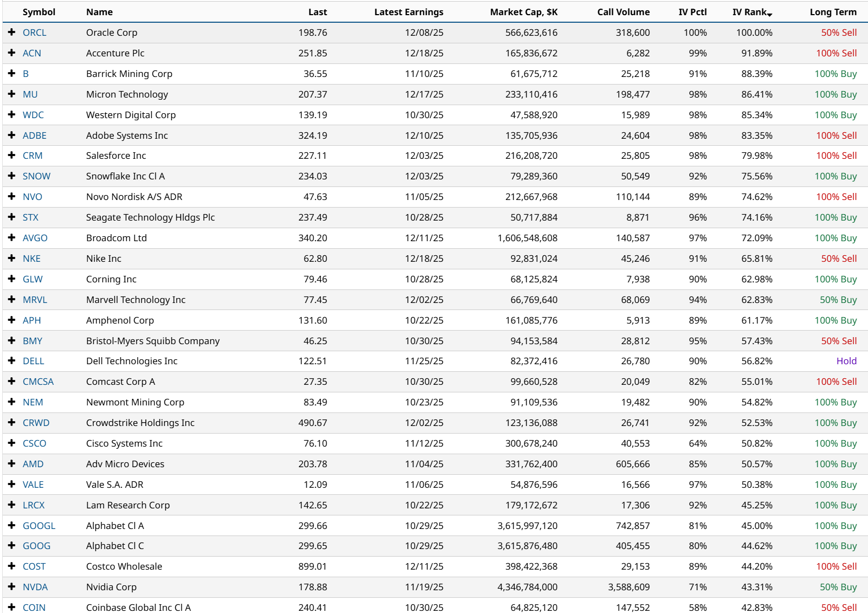The height and width of the screenshot is (613, 868).
Task: Sort by the Latest Earnings column header
Action: tap(409, 12)
